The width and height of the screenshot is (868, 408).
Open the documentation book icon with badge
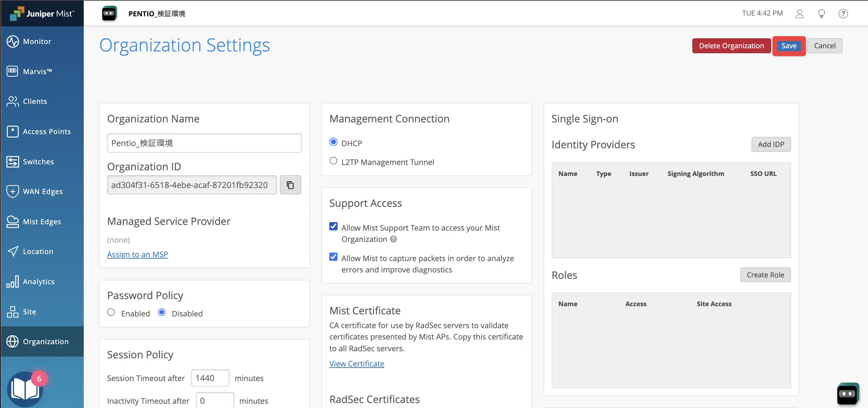pos(26,388)
